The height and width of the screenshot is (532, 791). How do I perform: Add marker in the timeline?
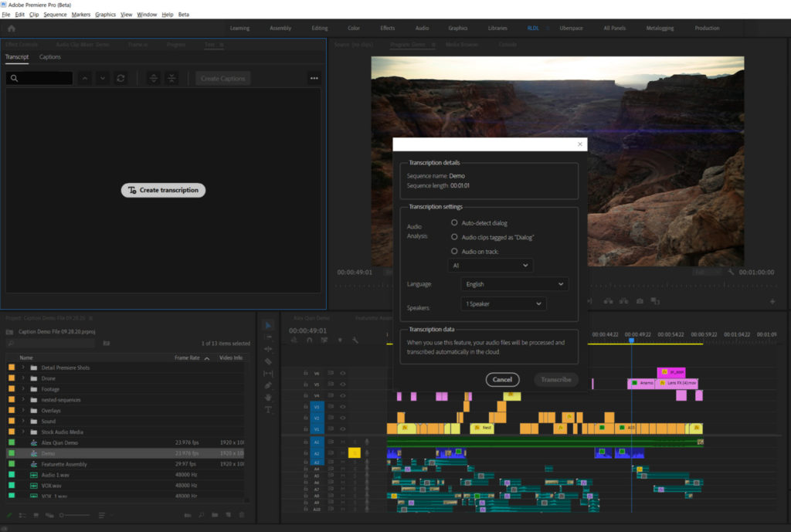click(x=340, y=341)
